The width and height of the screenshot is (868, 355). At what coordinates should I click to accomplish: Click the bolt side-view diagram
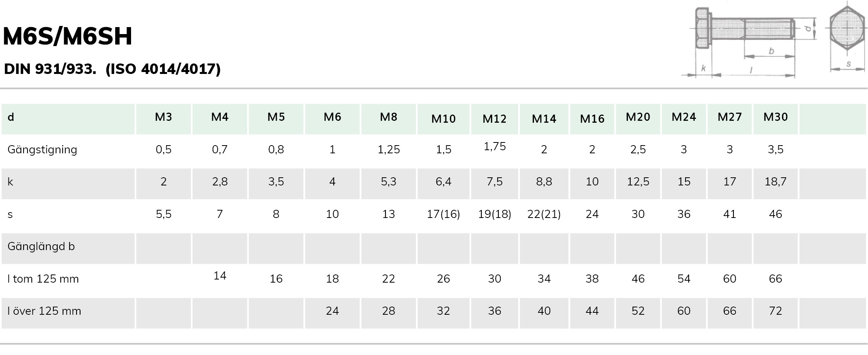click(749, 42)
